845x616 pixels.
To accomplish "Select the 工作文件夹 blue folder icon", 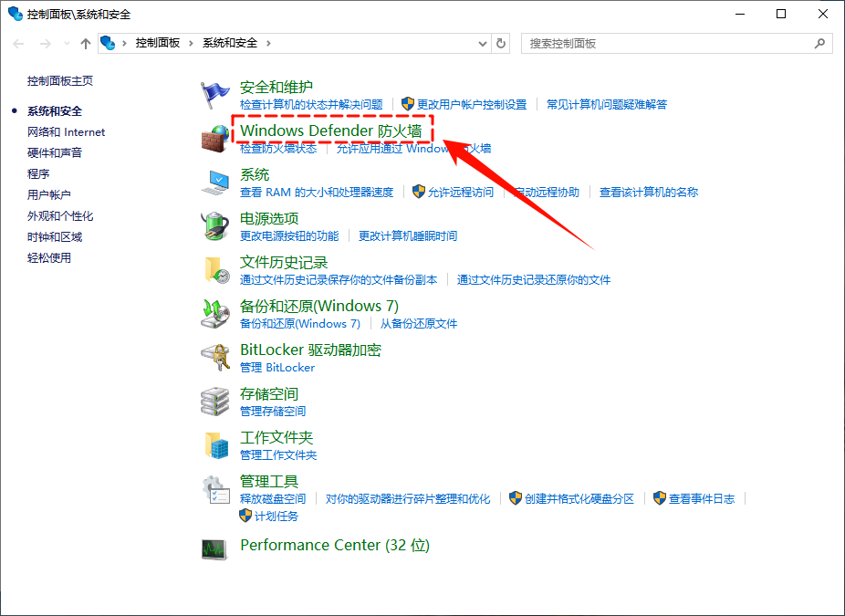I will [215, 445].
